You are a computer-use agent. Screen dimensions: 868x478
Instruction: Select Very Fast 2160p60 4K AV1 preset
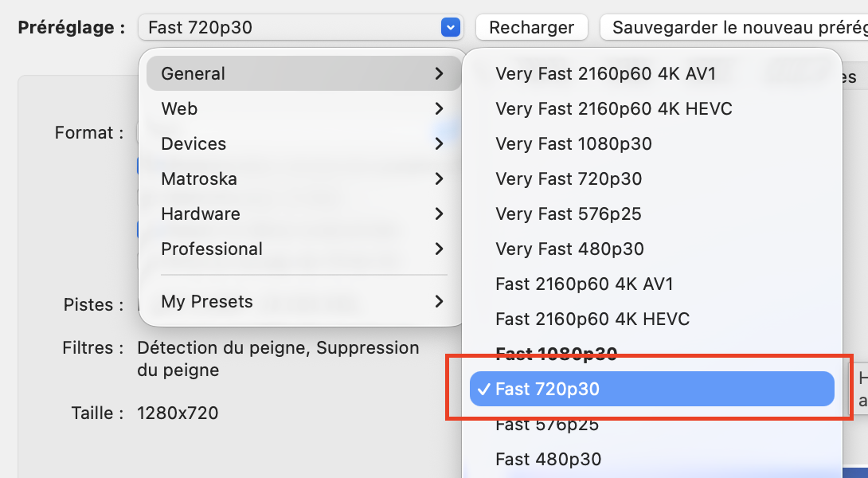tap(605, 74)
